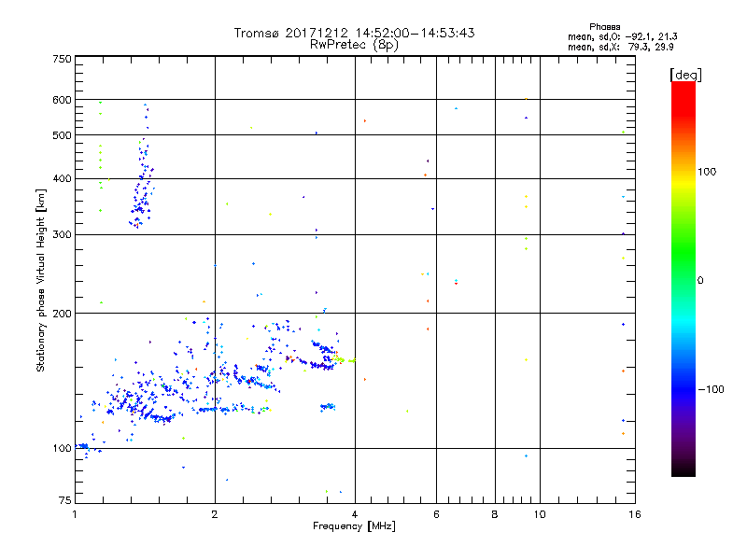Click the "2" x-axis tick label

(x=215, y=514)
